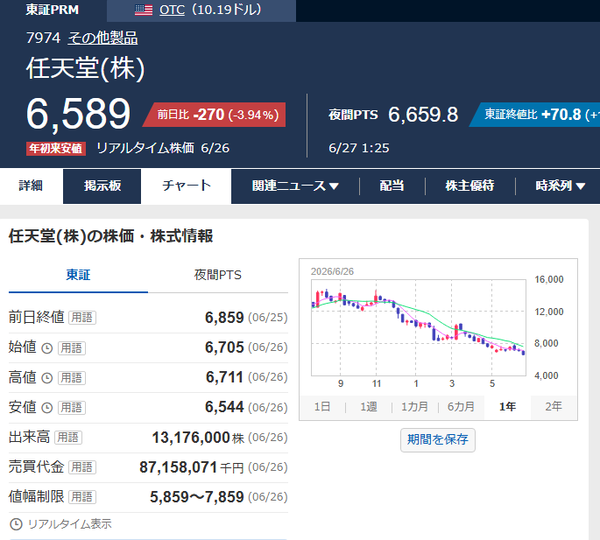
Task: Click the 出来高 value 13,176,000
Action: click(191, 437)
